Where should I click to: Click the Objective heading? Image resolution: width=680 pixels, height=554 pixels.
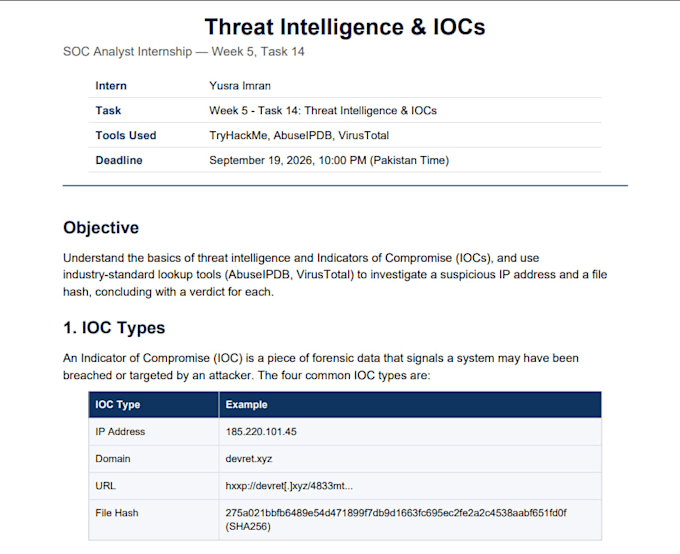pos(101,228)
